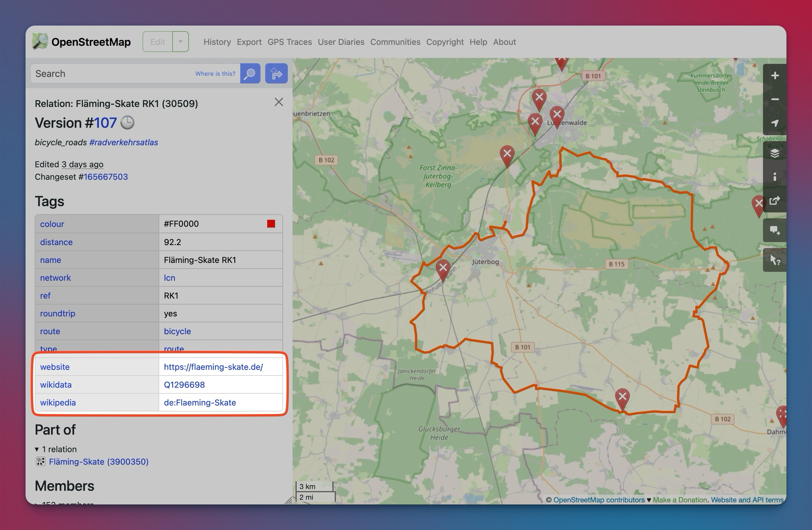
Task: Open the map key info icon
Action: click(x=775, y=176)
